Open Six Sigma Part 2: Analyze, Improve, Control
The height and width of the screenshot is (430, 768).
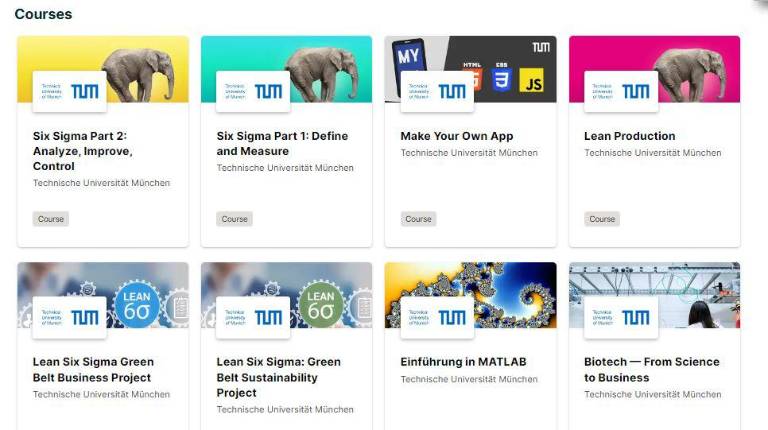click(83, 151)
